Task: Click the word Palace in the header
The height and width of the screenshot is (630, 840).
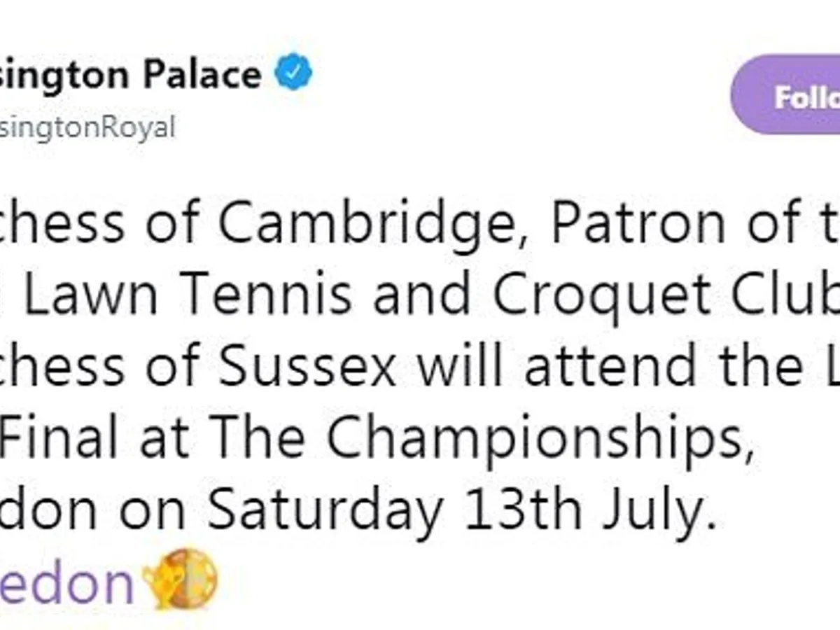Action: 202,75
